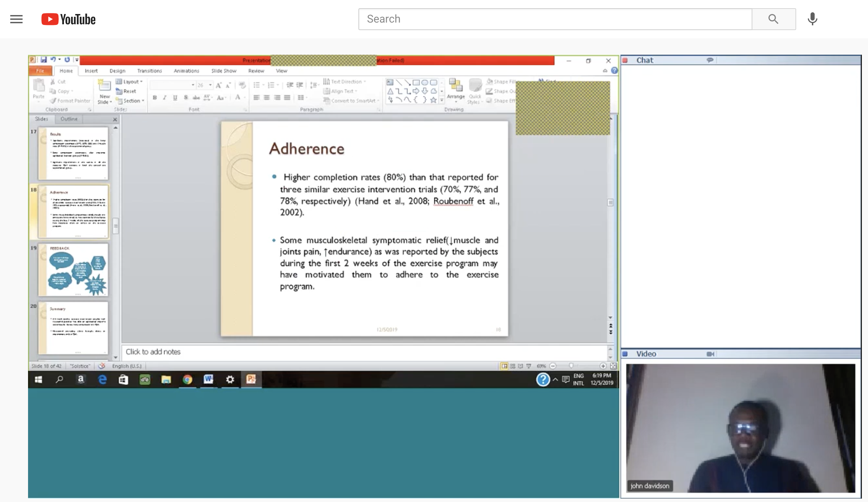868x502 pixels.
Task: Click the zoom slider in status bar
Action: 571,366
